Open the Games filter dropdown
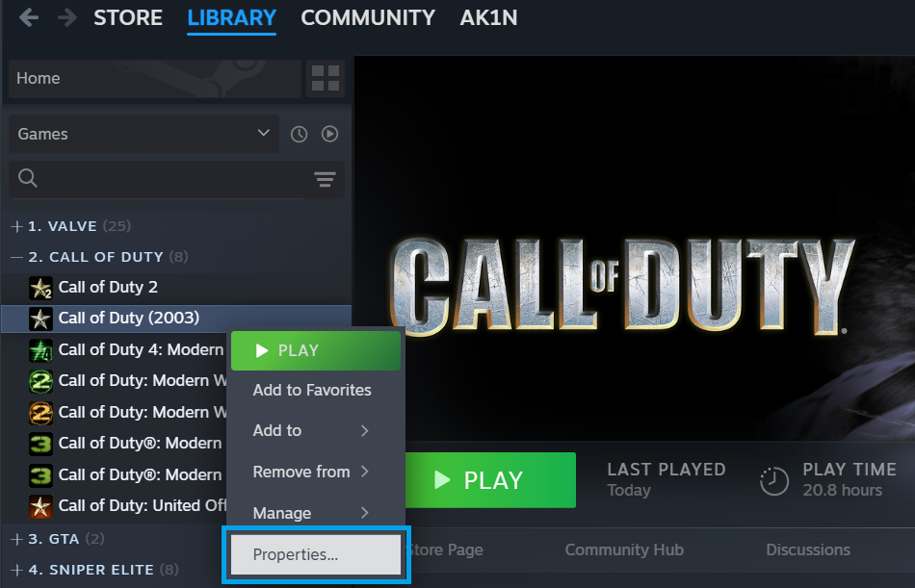The image size is (915, 588). coord(144,134)
